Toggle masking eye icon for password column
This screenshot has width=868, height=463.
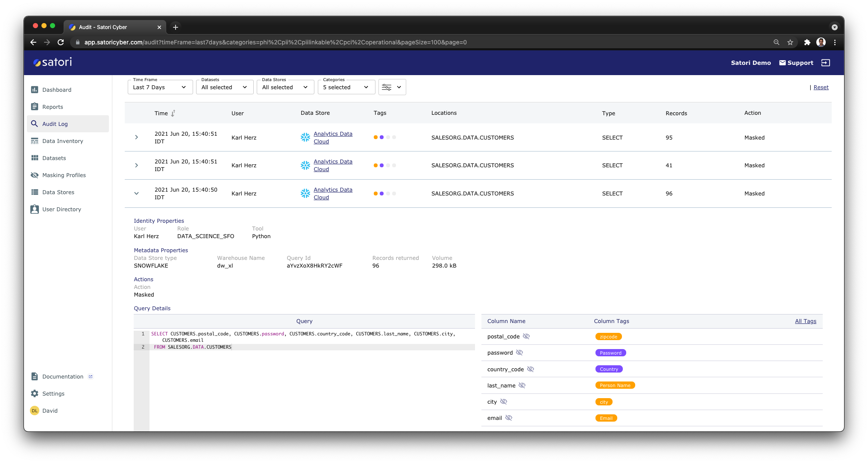(x=519, y=352)
